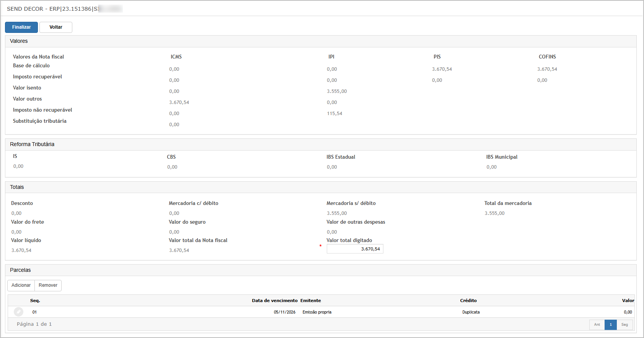Click the Total da mercadoria amount 3.555,00
The height and width of the screenshot is (338, 644).
pos(494,213)
